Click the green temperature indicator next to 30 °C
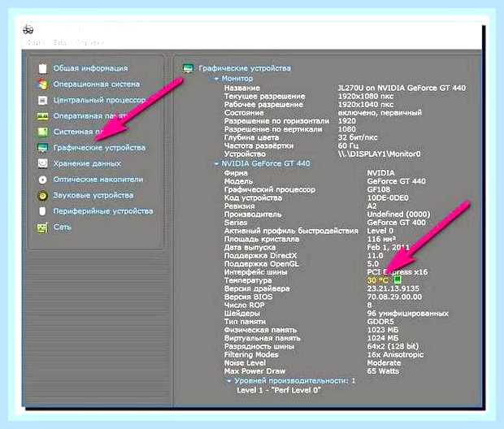Screen dimensions: 504x429 (x=397, y=279)
